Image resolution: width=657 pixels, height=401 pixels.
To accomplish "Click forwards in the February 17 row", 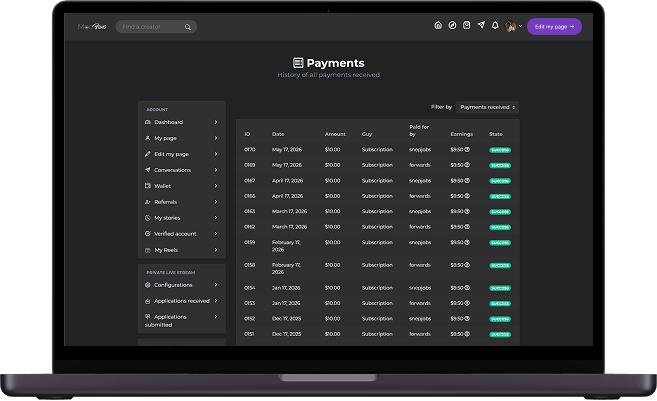I will point(419,265).
